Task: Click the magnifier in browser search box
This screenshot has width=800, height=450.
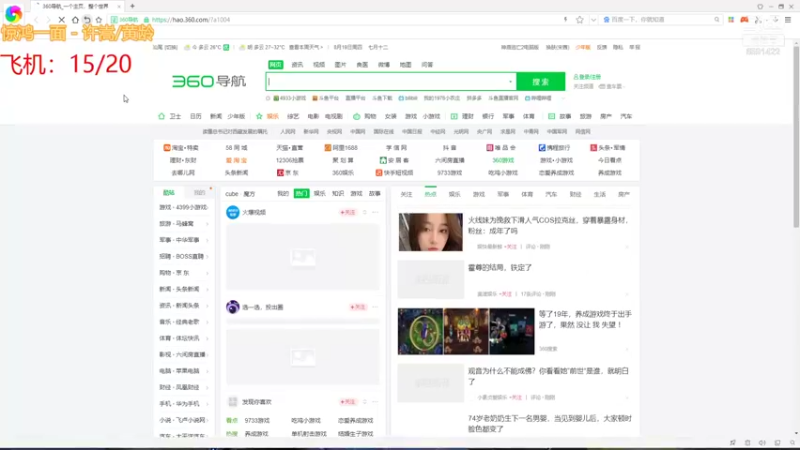Action: point(717,20)
